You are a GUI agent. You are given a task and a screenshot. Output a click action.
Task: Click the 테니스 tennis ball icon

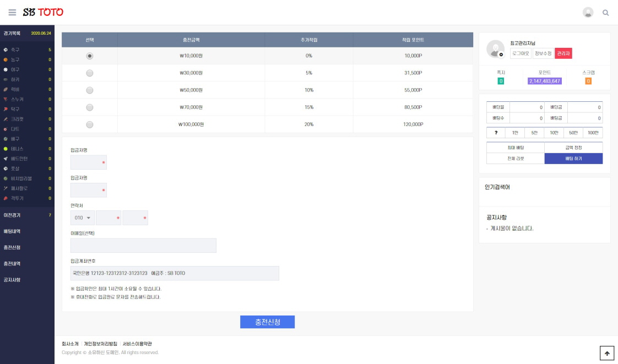click(6, 149)
